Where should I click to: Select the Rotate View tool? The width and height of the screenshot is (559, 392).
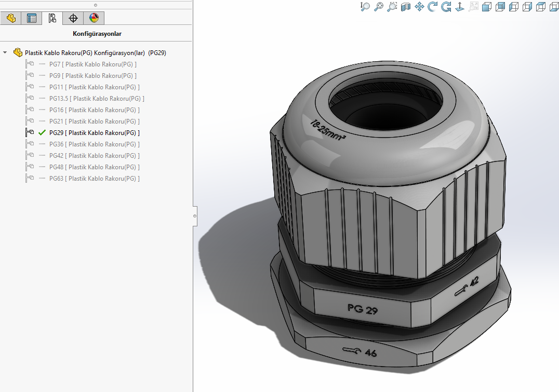pos(432,7)
